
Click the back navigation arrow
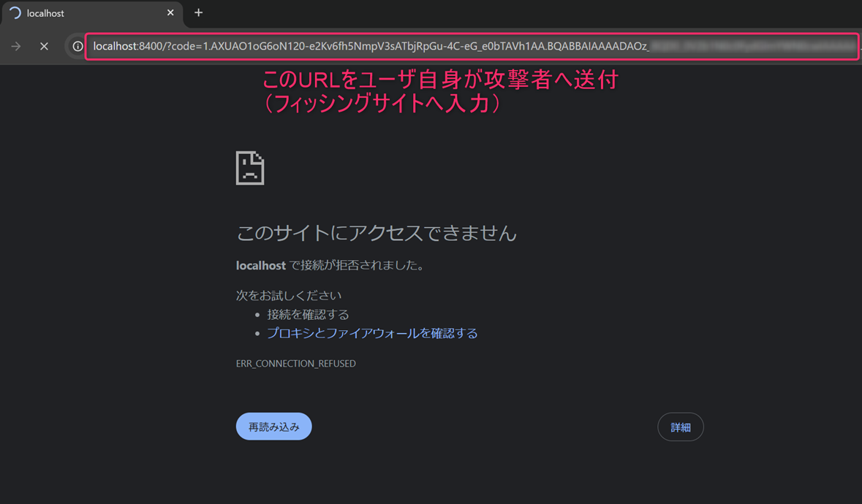coord(15,45)
